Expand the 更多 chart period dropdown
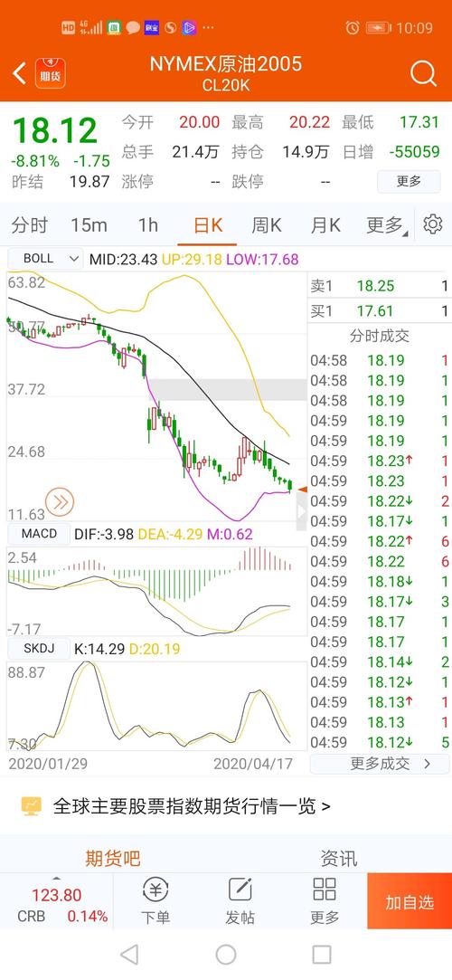The height and width of the screenshot is (980, 452). (386, 225)
